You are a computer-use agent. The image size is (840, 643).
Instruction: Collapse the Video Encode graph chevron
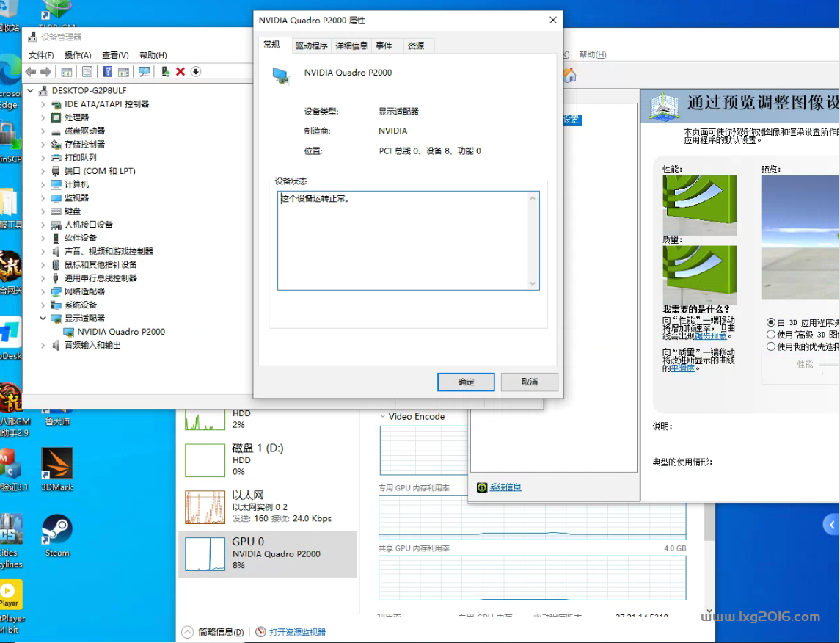382,416
